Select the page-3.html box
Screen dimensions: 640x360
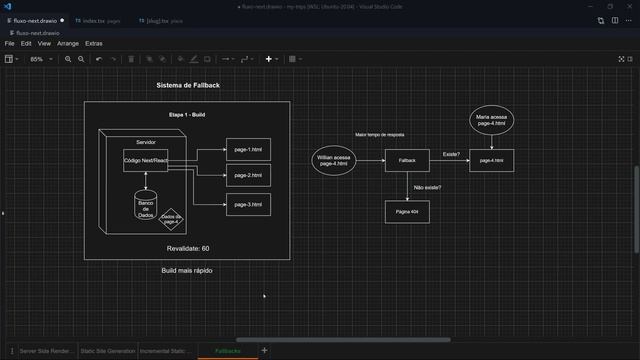coord(248,204)
